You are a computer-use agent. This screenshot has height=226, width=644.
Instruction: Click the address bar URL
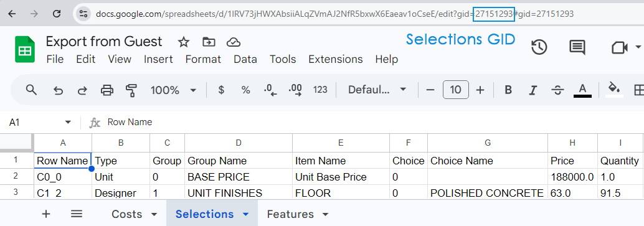click(x=334, y=14)
